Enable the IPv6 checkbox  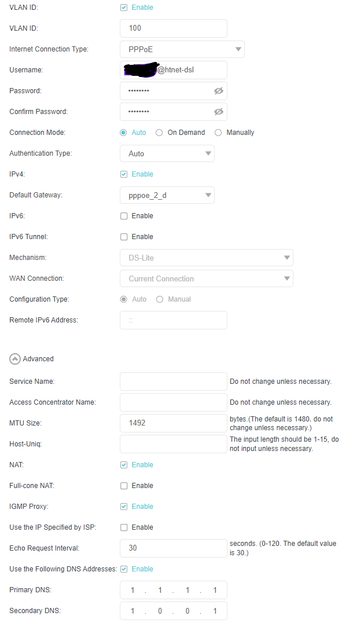[124, 216]
